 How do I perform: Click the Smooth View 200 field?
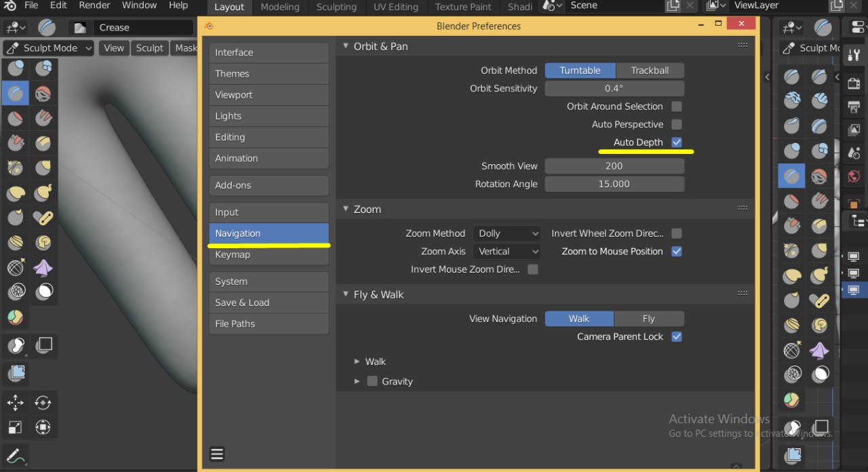(614, 166)
